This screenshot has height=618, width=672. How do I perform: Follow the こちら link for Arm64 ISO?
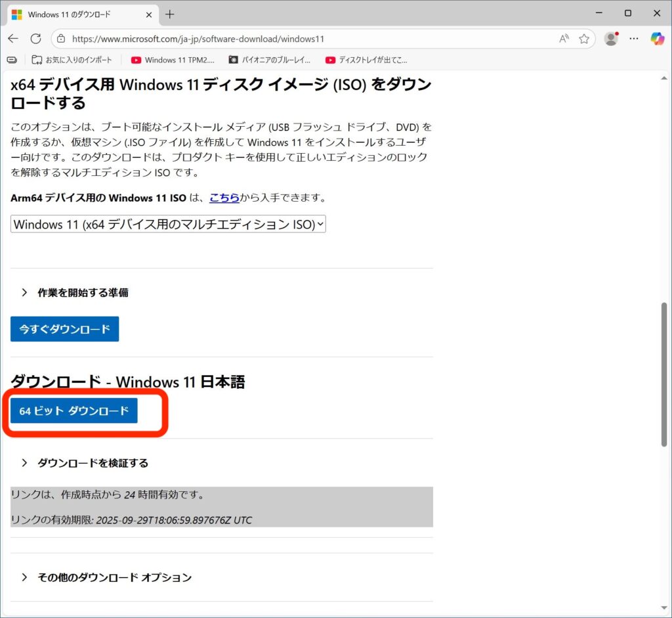pos(224,198)
